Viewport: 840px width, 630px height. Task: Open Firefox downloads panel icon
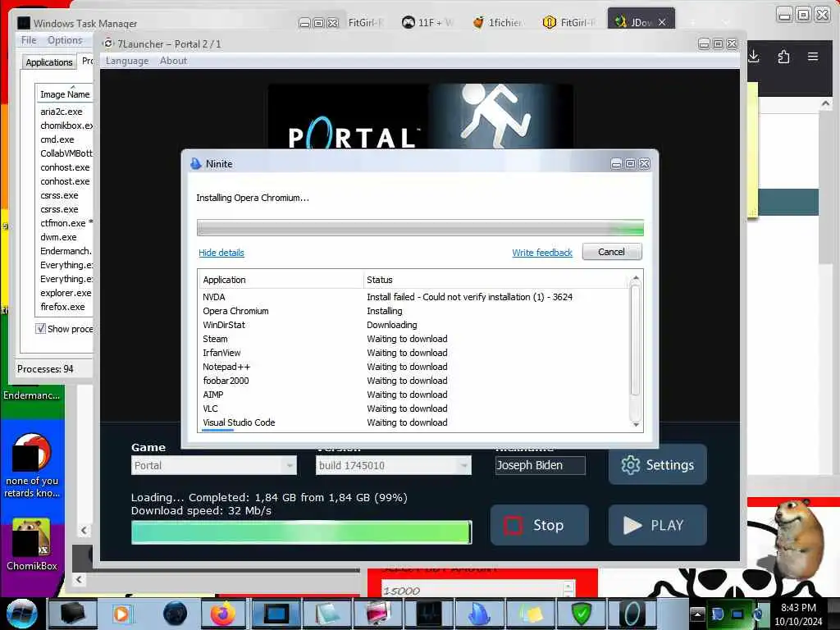pos(754,57)
